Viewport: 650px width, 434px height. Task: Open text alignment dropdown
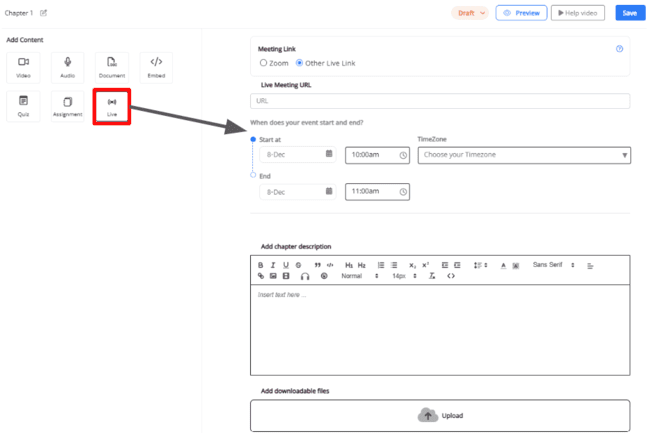590,266
